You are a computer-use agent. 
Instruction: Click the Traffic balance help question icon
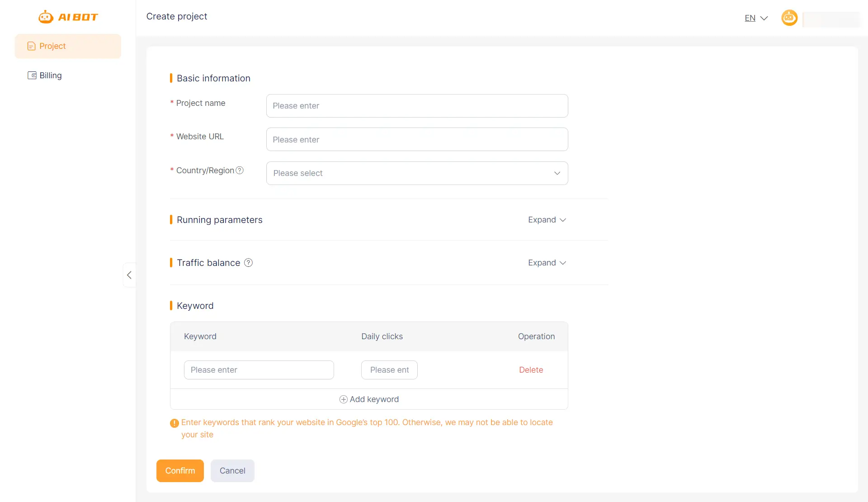click(x=248, y=263)
